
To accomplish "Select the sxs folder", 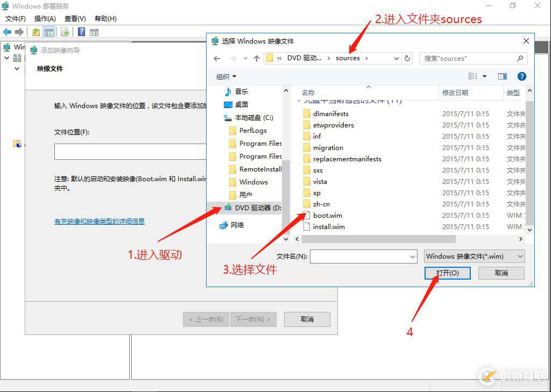I will click(313, 170).
